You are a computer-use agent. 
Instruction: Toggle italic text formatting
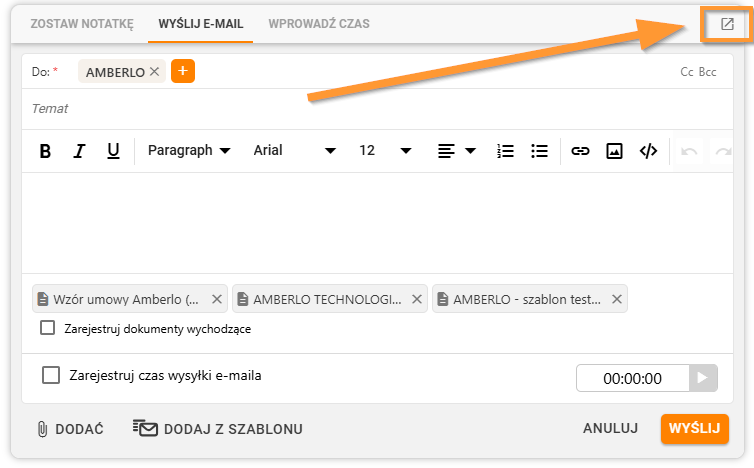click(x=79, y=151)
